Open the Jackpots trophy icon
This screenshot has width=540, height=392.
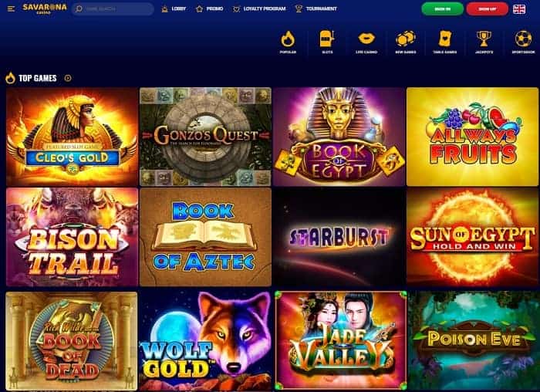(x=484, y=39)
